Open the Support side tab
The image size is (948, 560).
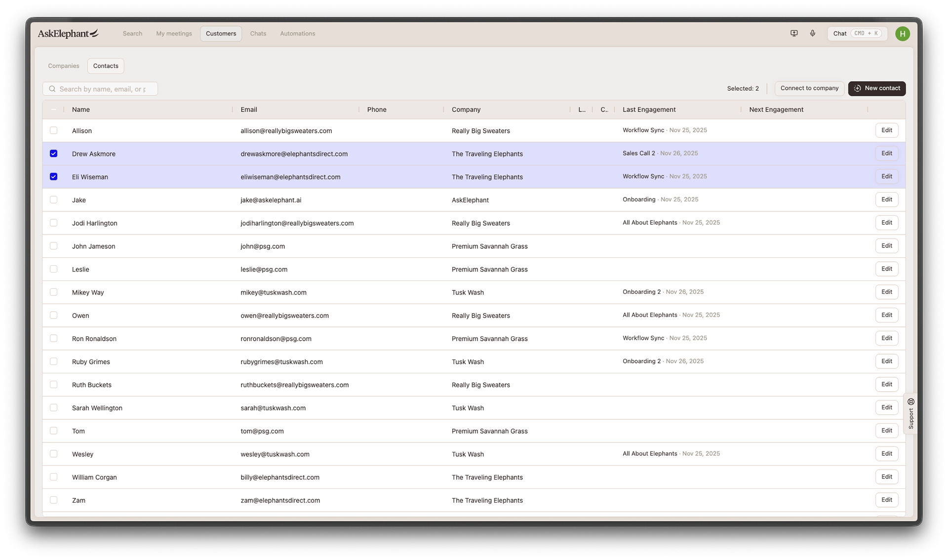(x=911, y=413)
